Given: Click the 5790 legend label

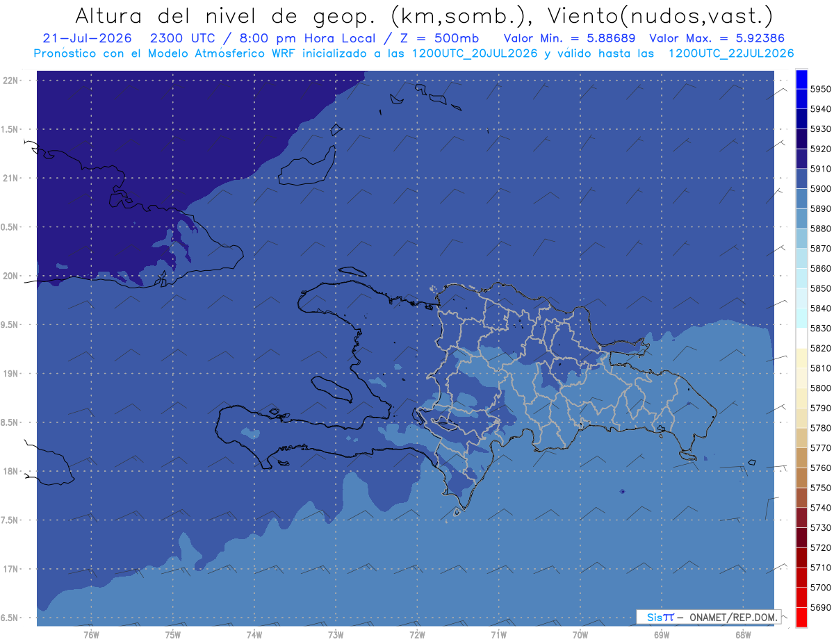Looking at the screenshot, I should pyautogui.click(x=820, y=408).
